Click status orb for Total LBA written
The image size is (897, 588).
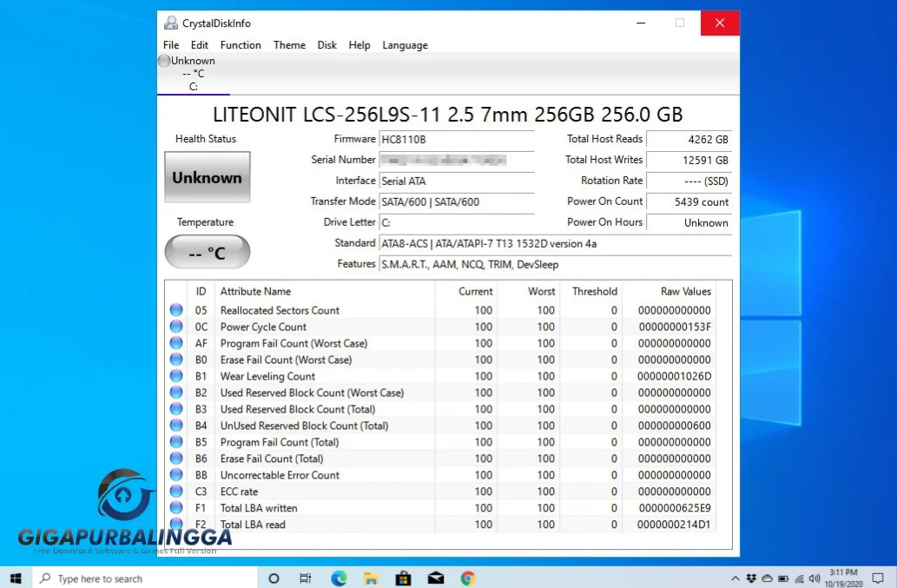pos(176,508)
